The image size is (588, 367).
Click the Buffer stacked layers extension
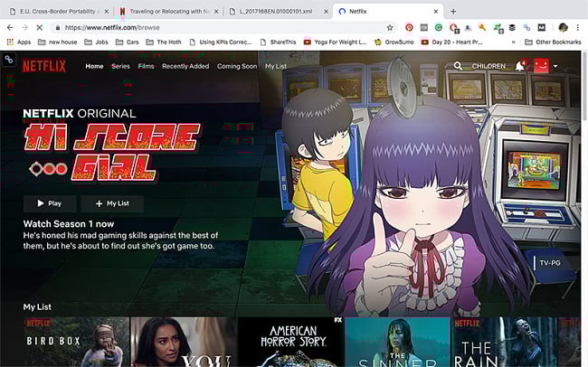pos(512,27)
